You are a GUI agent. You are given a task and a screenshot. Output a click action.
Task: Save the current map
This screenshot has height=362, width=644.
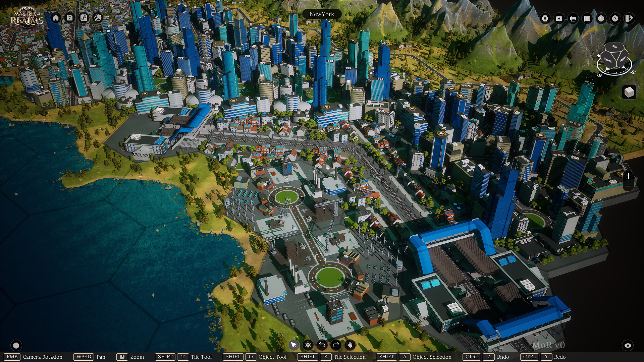[x=69, y=17]
